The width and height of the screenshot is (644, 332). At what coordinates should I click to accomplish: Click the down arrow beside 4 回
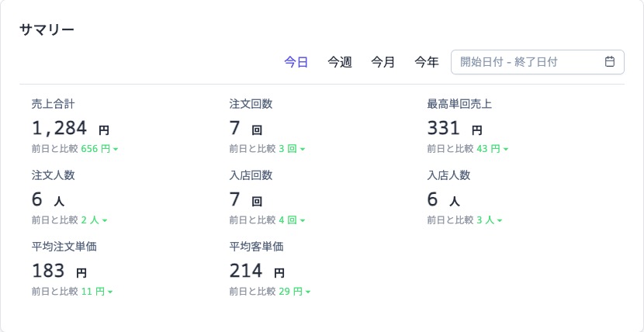303,220
